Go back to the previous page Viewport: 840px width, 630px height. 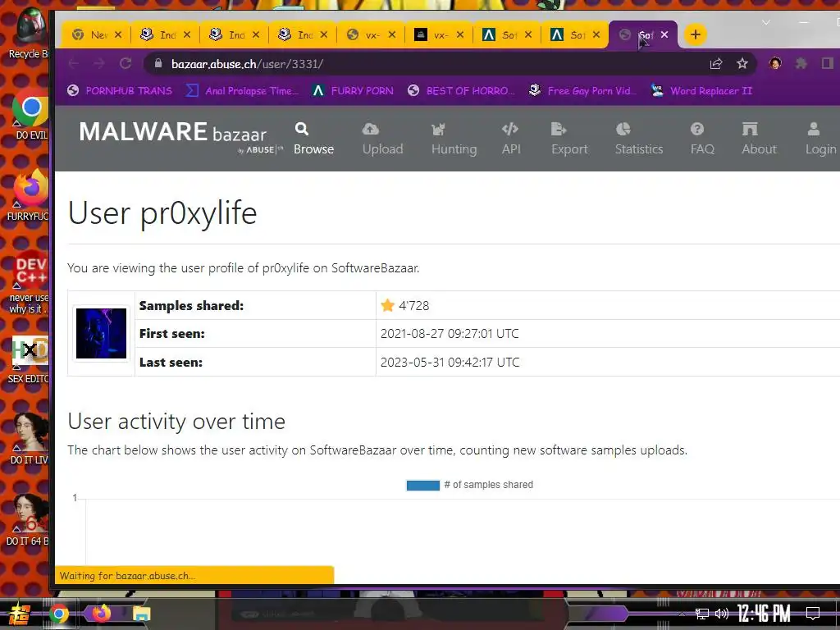tap(73, 64)
